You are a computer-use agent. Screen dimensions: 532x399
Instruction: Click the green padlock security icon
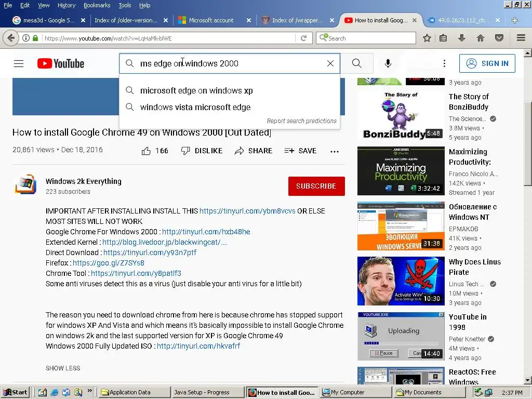[35, 38]
